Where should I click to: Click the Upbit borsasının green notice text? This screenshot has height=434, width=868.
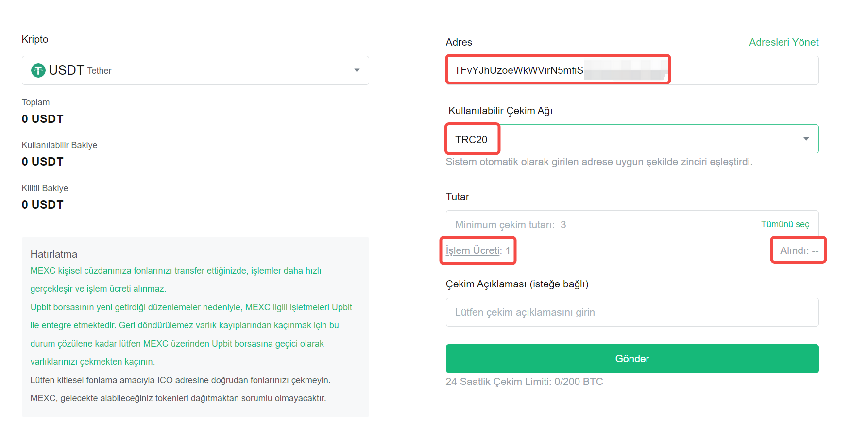click(x=191, y=334)
